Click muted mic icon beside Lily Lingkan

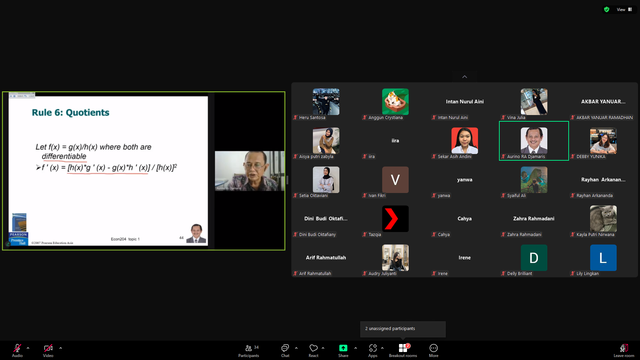coord(573,273)
